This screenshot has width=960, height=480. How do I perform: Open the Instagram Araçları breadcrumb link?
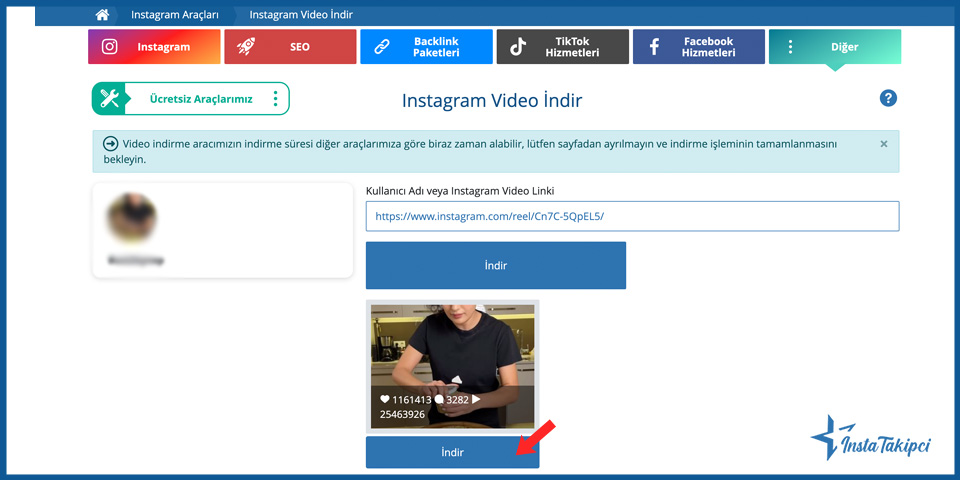(174, 15)
